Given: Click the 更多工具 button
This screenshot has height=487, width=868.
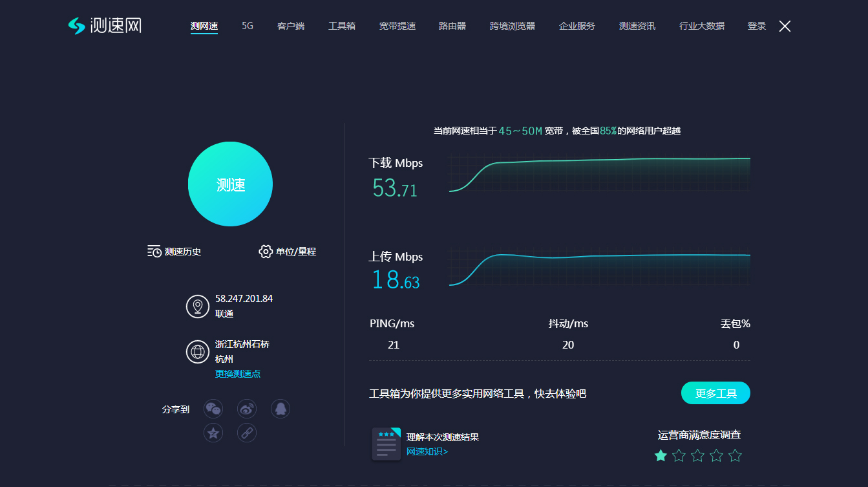Looking at the screenshot, I should pyautogui.click(x=715, y=393).
